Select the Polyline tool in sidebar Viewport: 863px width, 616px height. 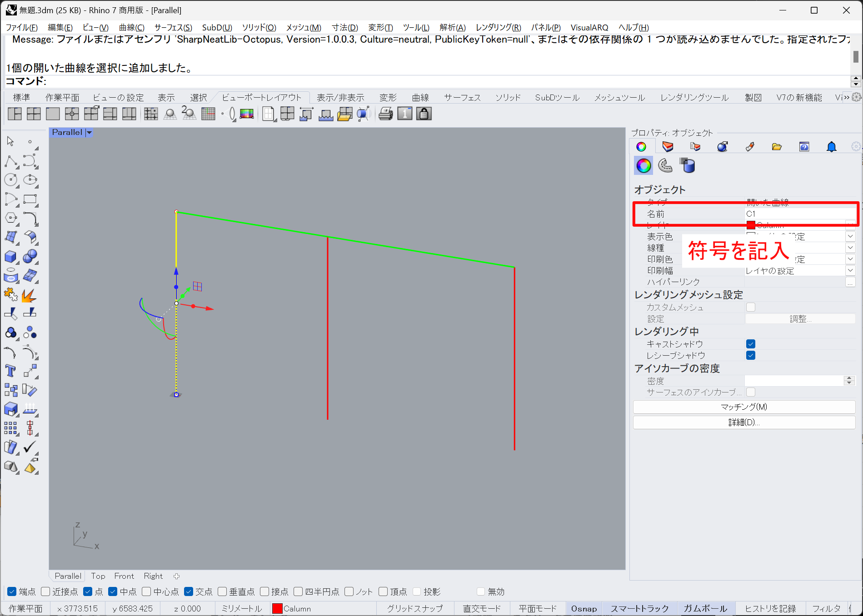pos(10,161)
